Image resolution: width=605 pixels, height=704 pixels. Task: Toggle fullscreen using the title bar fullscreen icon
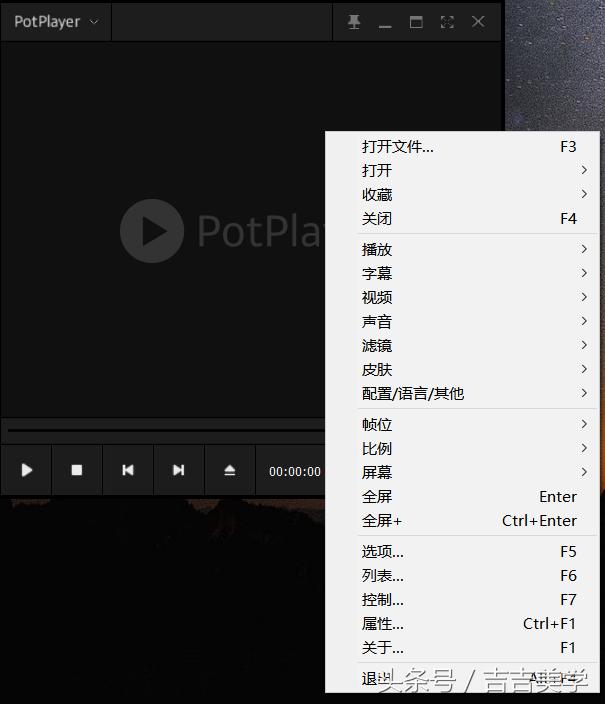[x=447, y=22]
